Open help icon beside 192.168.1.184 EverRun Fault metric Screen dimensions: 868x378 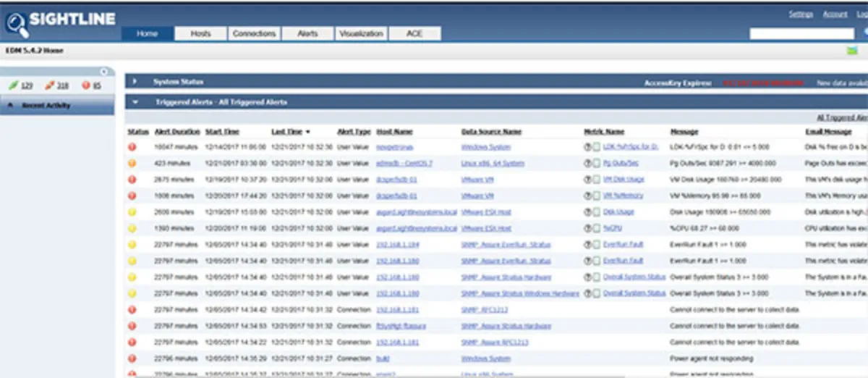[587, 245]
